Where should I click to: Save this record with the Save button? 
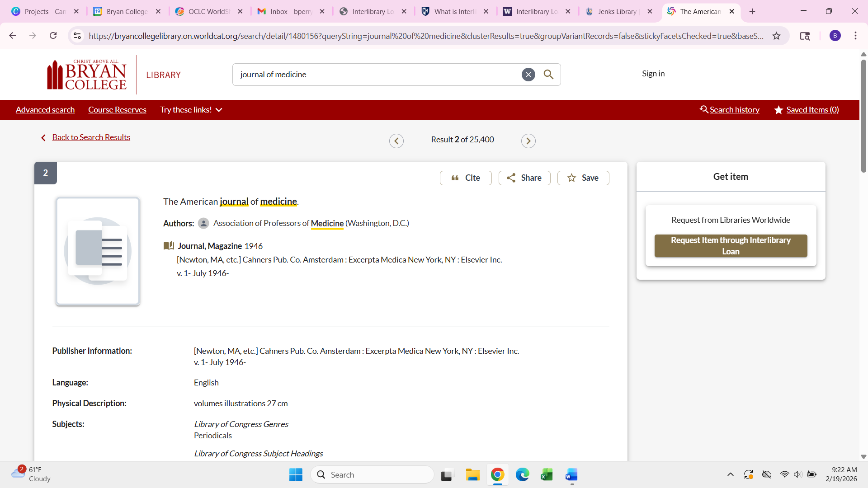click(583, 178)
